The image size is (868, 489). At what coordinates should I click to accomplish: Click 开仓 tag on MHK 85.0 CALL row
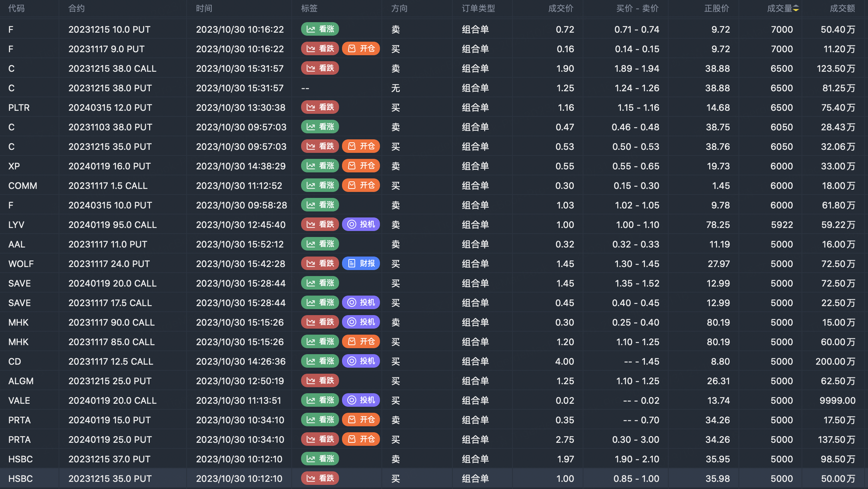pyautogui.click(x=361, y=342)
